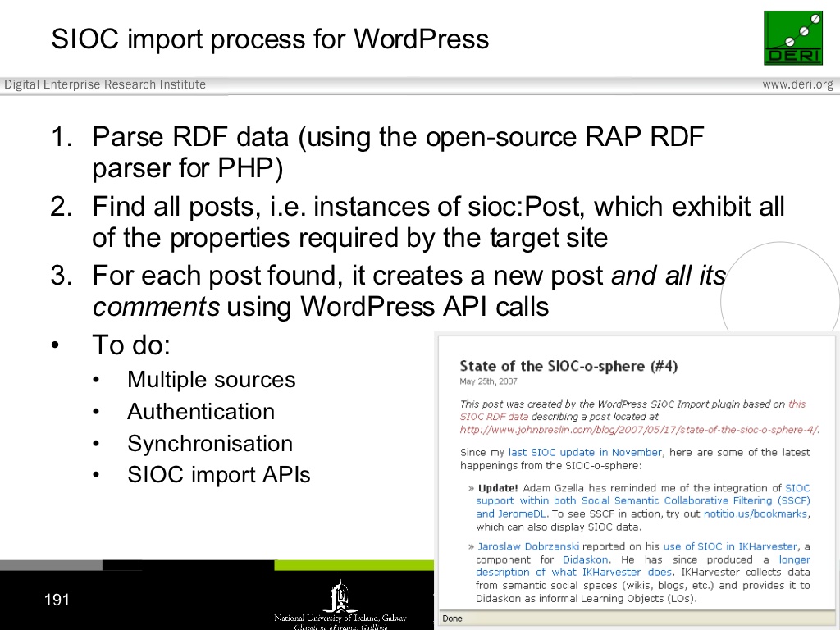Open the johnbreslin.com blog post URL
840x630 pixels.
click(x=638, y=429)
